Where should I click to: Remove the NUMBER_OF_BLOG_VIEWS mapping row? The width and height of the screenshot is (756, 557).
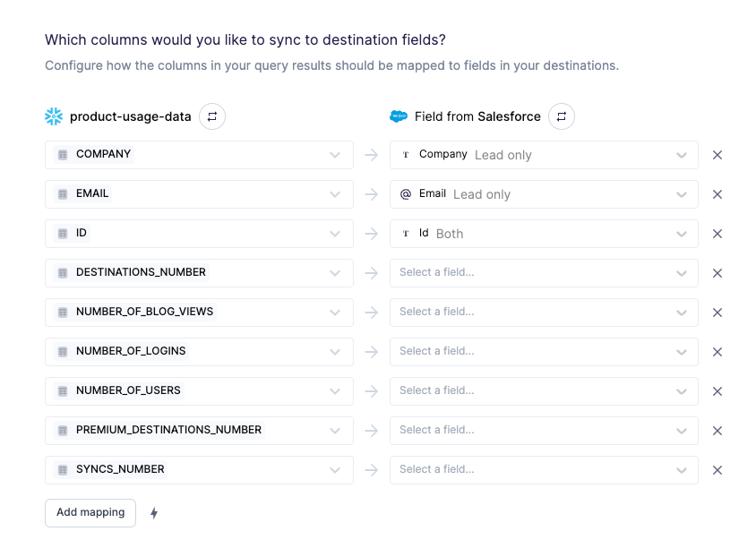pos(717,312)
